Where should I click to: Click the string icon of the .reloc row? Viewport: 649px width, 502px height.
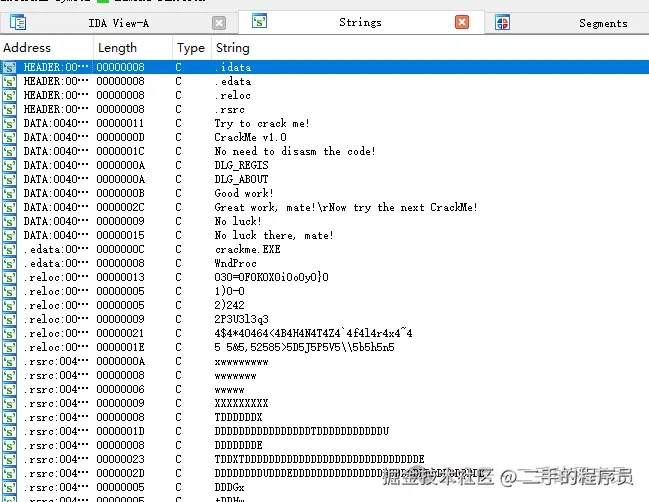(x=10, y=96)
